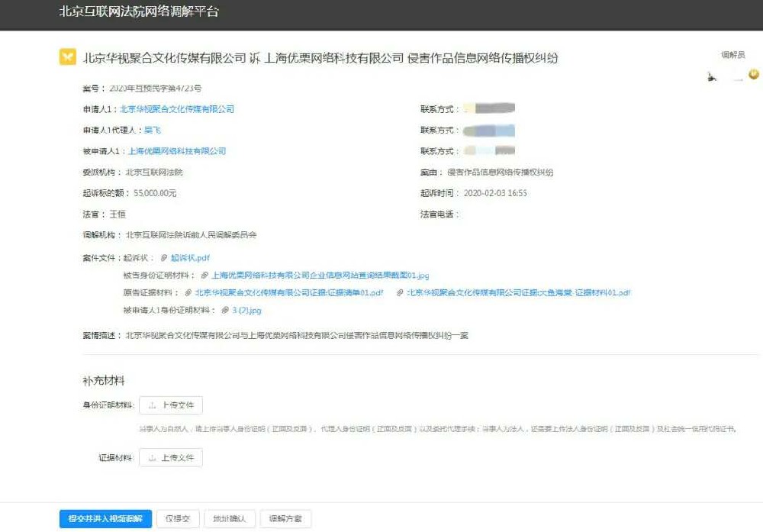Image resolution: width=763 pixels, height=532 pixels.
Task: Click the paperclip icon beside the 企业信息网站查询结果截图01.jpg file
Action: click(x=204, y=276)
